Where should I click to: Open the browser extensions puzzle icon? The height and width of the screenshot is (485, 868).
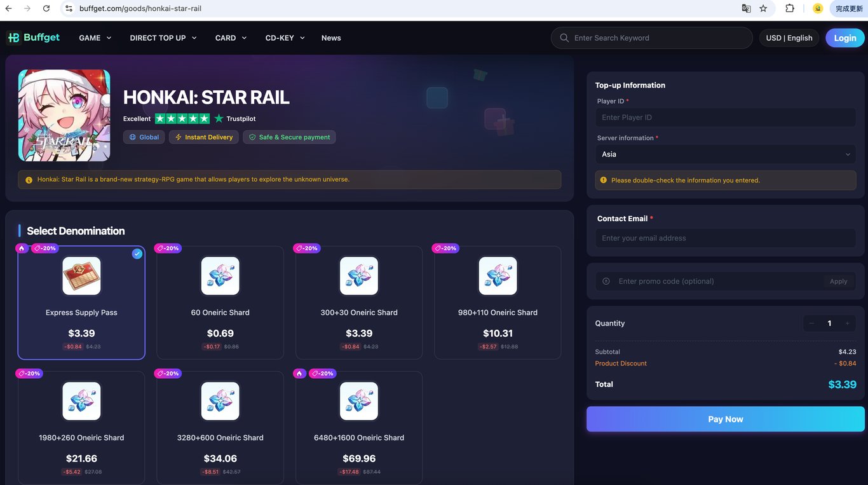pos(790,8)
